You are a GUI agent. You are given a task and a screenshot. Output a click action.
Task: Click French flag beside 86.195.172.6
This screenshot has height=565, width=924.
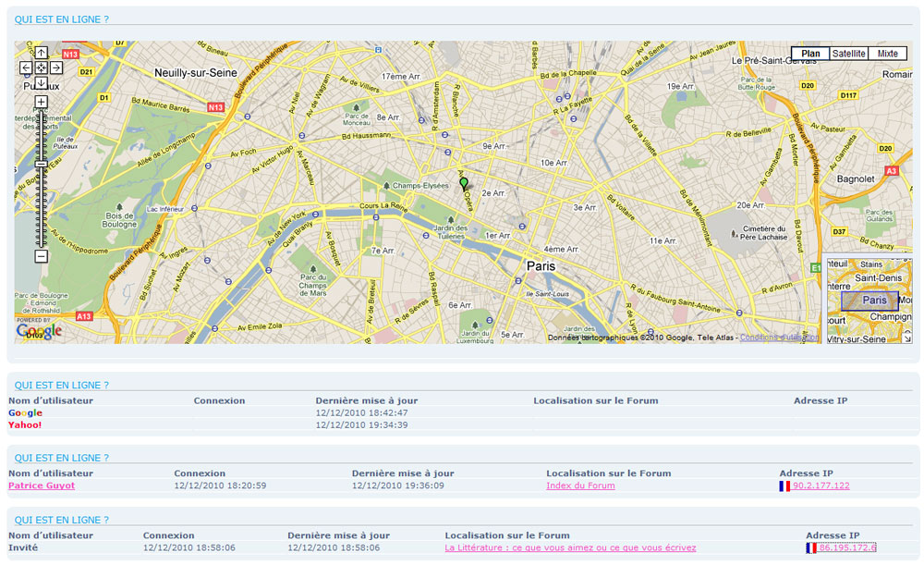point(811,548)
